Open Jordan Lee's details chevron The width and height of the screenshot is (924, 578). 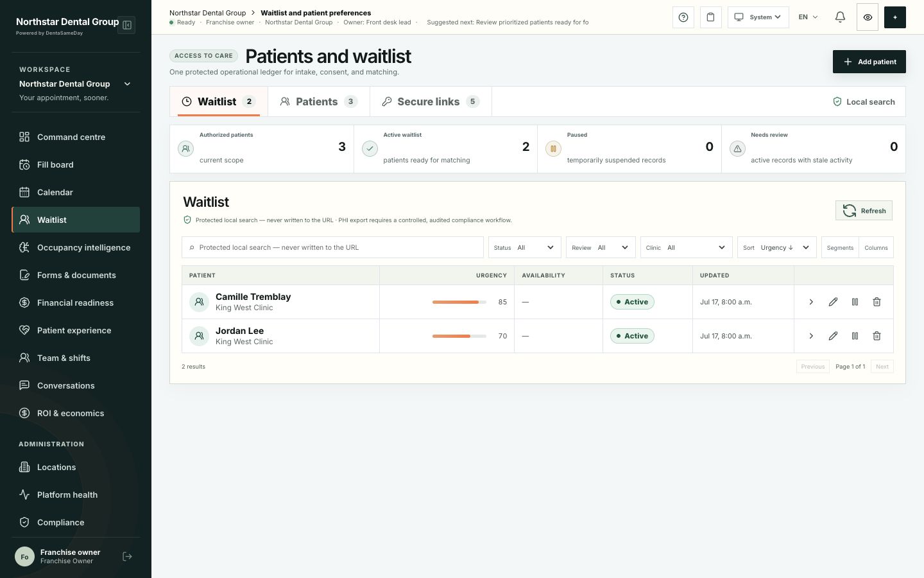click(x=811, y=336)
